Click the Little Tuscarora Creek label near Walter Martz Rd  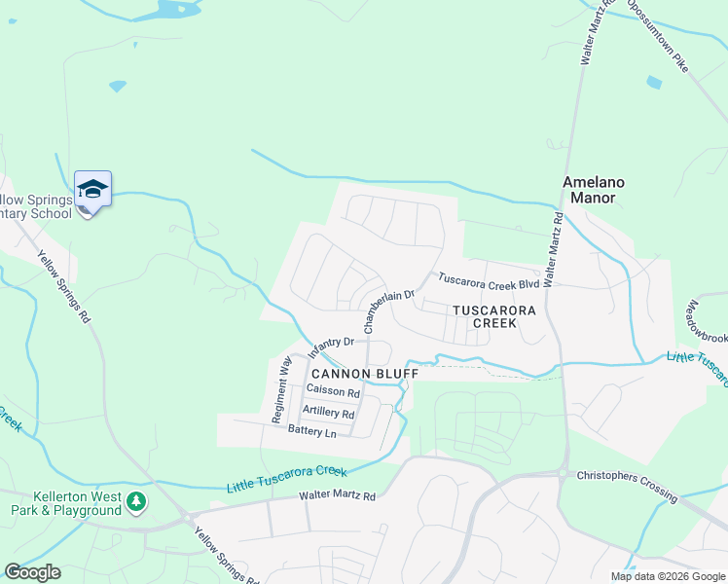pyautogui.click(x=287, y=479)
